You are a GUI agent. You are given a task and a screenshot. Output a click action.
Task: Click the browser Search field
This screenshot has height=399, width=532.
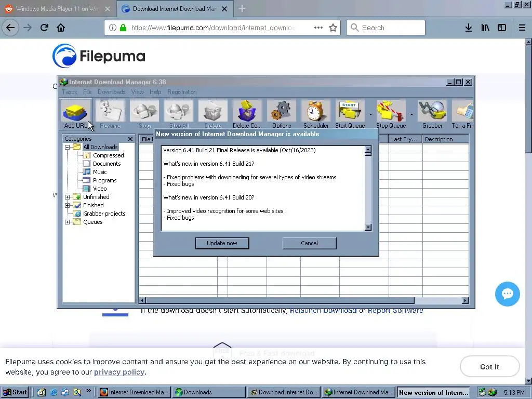(386, 28)
